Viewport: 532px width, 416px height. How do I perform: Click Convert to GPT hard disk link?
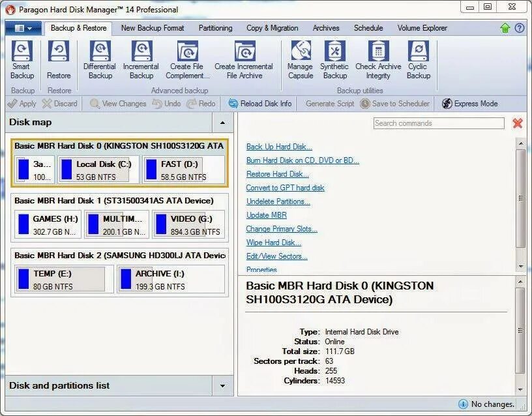[286, 188]
